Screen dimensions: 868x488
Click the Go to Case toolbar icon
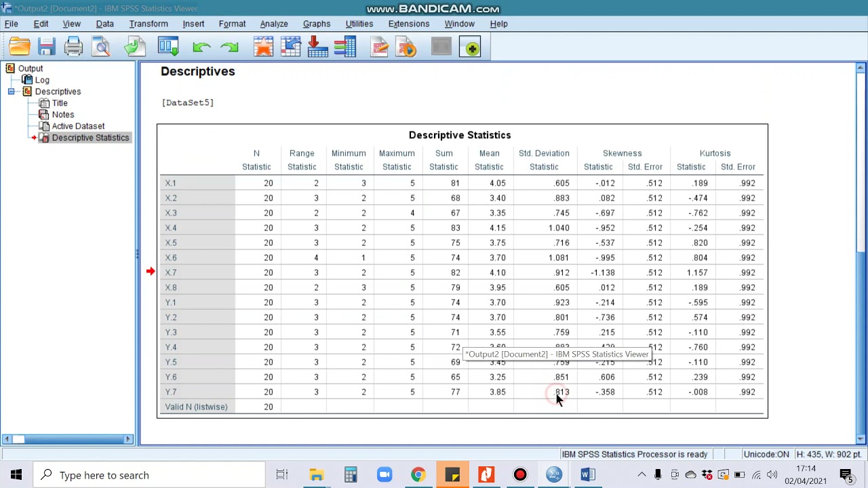pos(290,47)
